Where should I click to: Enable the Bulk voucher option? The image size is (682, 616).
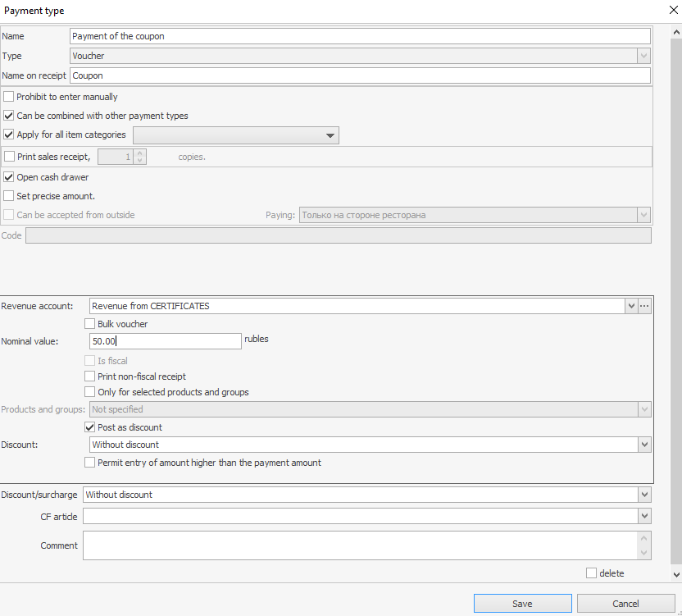click(x=90, y=324)
